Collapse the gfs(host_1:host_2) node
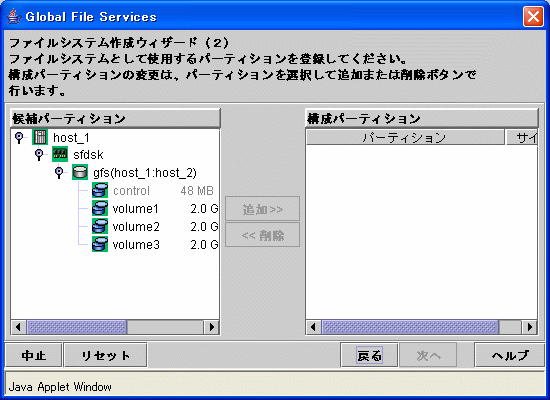Viewport: 550px width, 400px height. coord(59,173)
